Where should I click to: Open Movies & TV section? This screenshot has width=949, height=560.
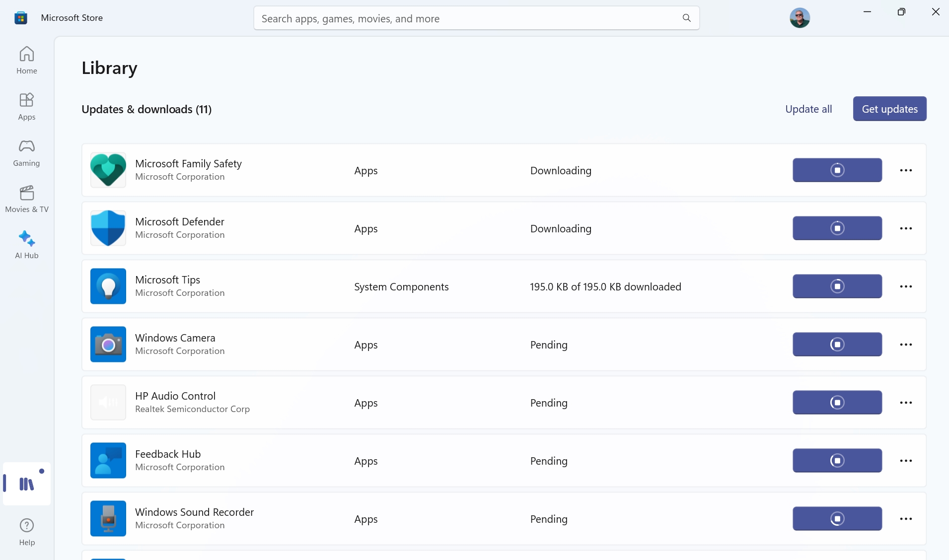(x=27, y=199)
